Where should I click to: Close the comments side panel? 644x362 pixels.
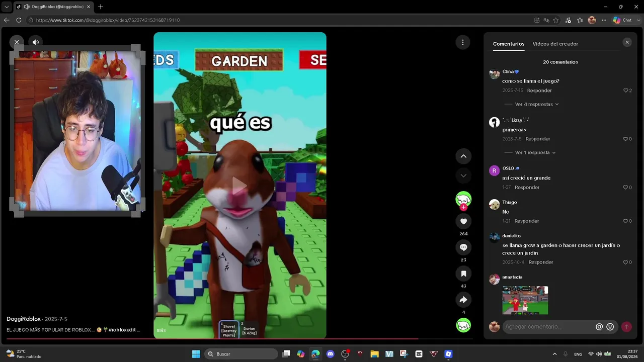point(627,43)
